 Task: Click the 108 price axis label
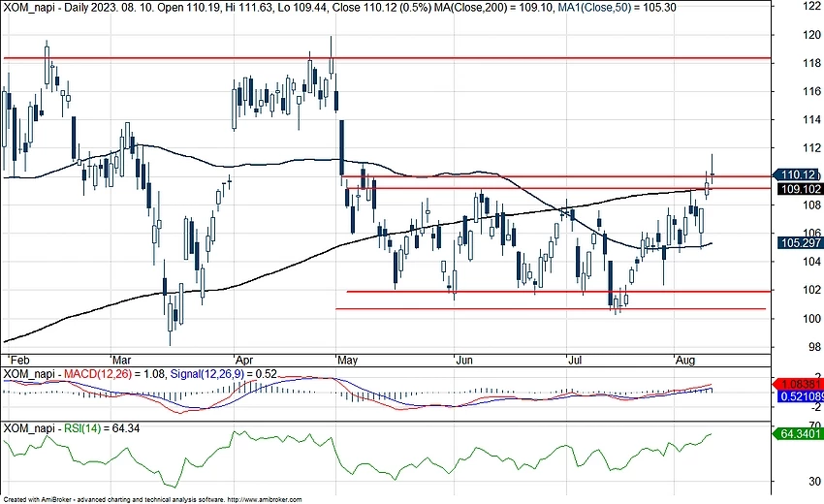coord(812,205)
